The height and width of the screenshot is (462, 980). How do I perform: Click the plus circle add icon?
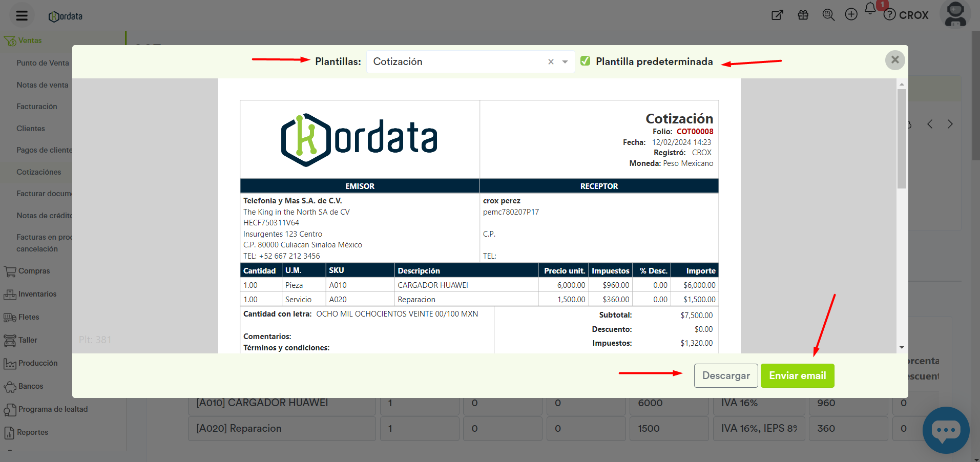(x=851, y=15)
